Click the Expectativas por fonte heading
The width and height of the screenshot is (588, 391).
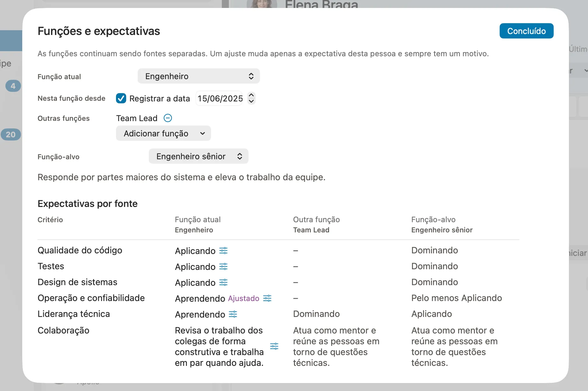[x=87, y=204]
